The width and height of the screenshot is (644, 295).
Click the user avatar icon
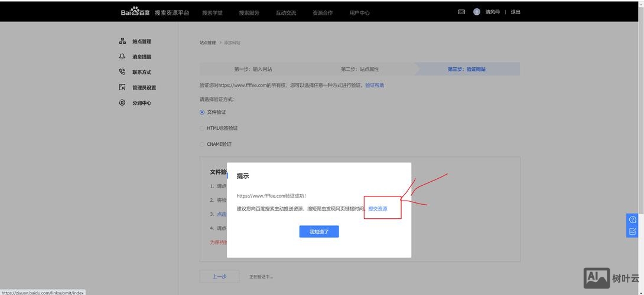[476, 12]
